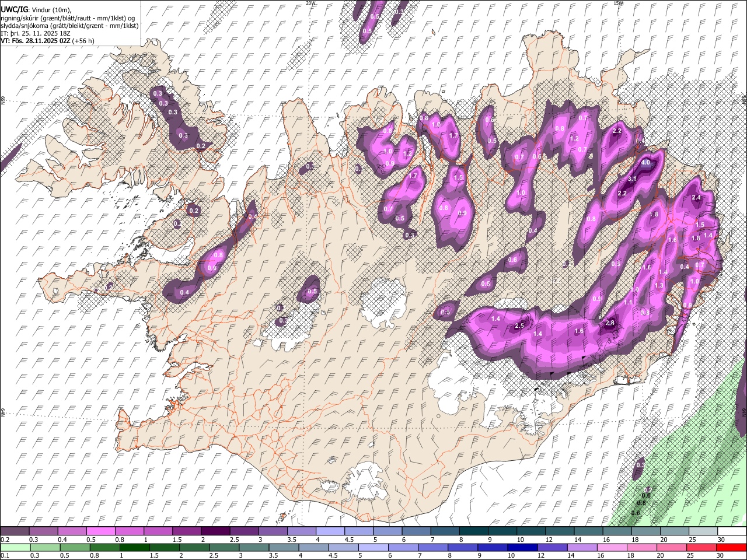Click the 1.1 snowfall value label
Screen dimensions: 747x560
(x=628, y=303)
